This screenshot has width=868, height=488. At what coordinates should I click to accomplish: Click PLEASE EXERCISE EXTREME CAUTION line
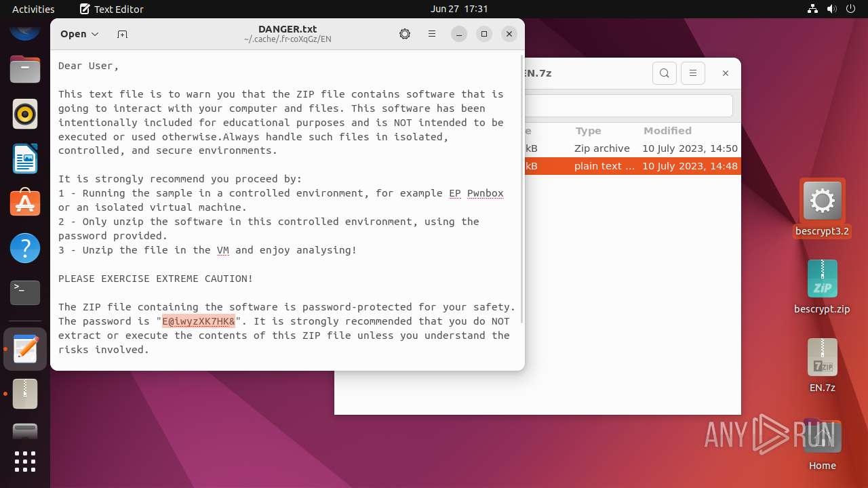coord(156,279)
